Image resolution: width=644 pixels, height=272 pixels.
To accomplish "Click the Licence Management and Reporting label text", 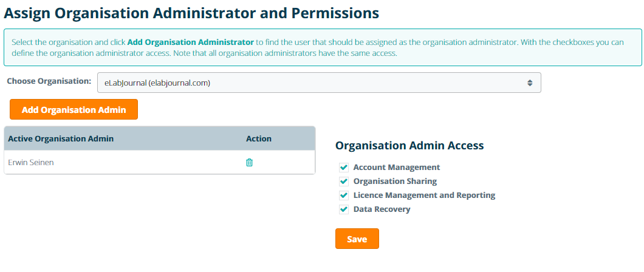I will click(424, 195).
